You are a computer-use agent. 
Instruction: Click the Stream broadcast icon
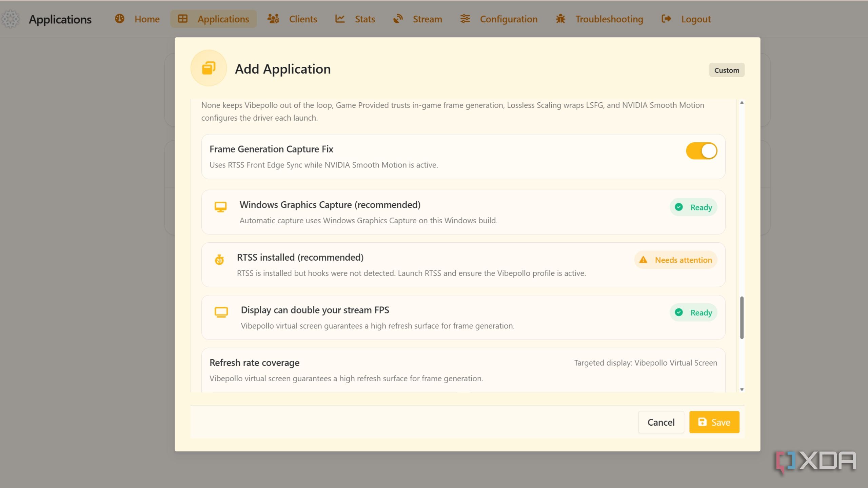point(398,19)
